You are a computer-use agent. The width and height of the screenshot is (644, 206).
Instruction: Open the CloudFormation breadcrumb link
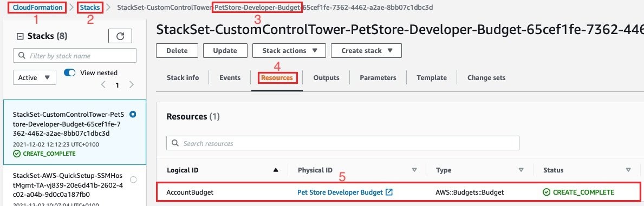(x=38, y=8)
